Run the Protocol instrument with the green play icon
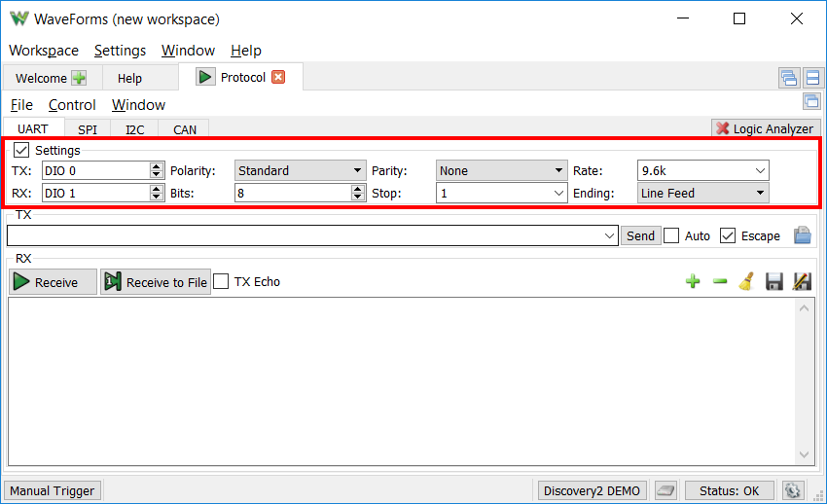This screenshot has height=504, width=827. tap(205, 77)
